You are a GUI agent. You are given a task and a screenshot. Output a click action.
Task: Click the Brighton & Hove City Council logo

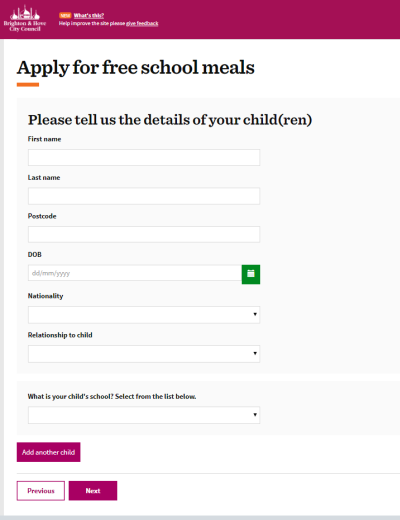[x=25, y=19]
